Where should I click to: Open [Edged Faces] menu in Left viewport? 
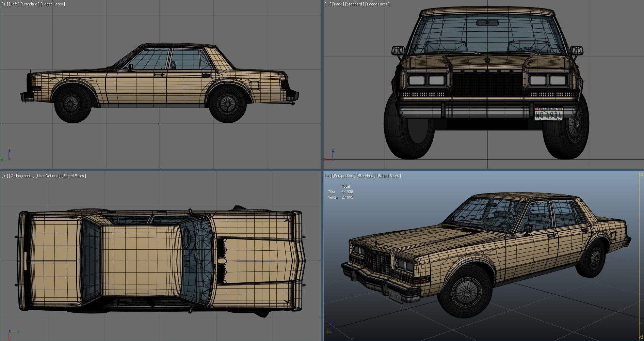pyautogui.click(x=53, y=4)
